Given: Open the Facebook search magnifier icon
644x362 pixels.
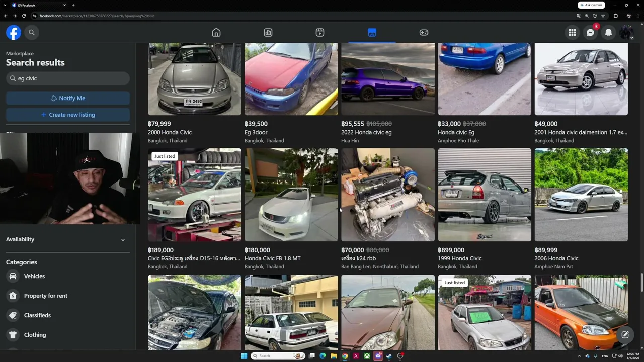Looking at the screenshot, I should coord(32,33).
